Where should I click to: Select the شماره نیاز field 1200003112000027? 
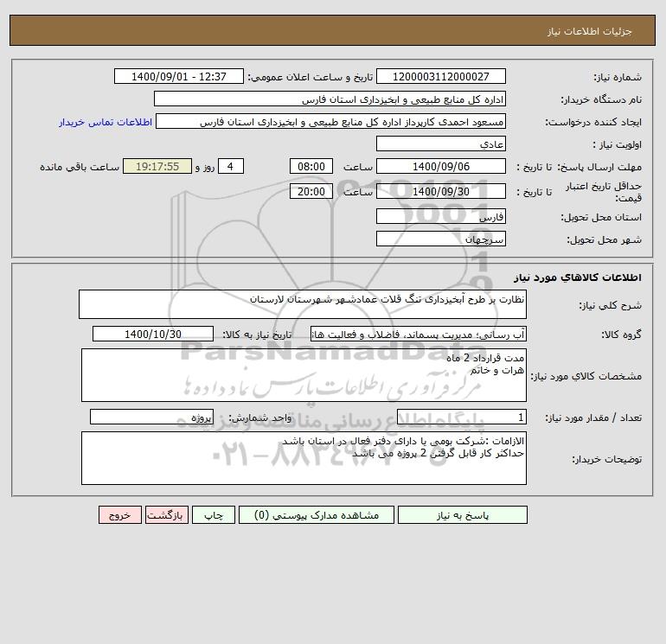pyautogui.click(x=441, y=76)
